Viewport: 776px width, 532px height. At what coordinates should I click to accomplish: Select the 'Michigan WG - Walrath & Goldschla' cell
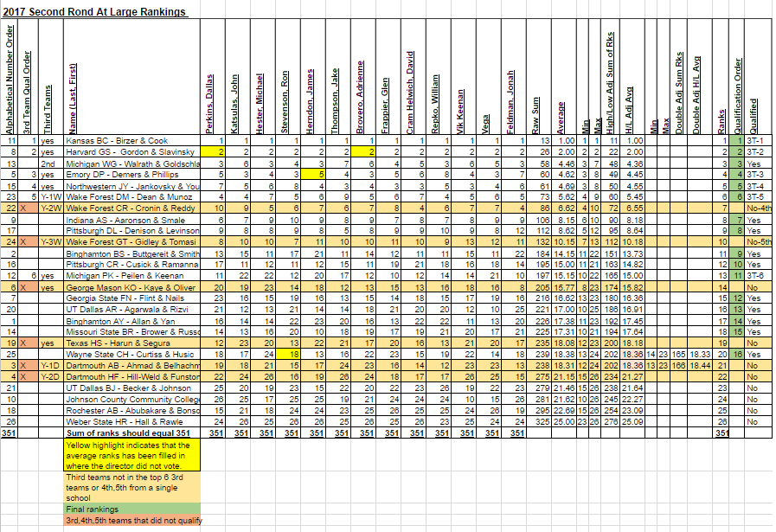[131, 163]
